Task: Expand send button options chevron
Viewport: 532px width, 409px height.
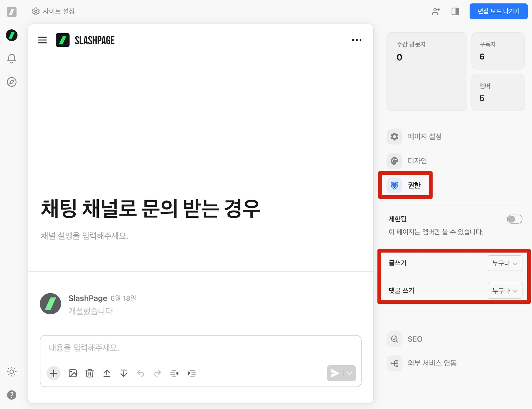Action: (x=349, y=373)
